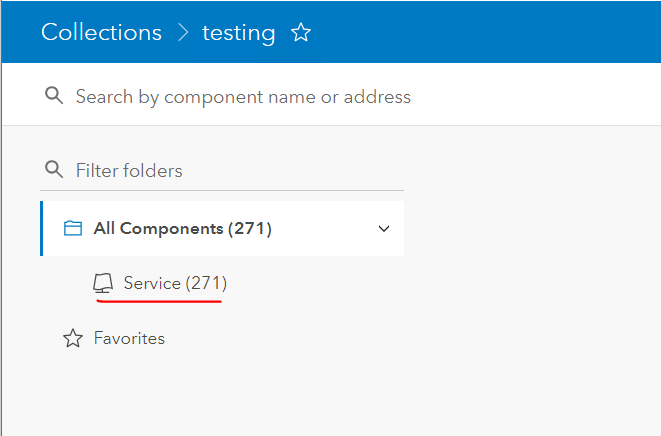
Task: Click the (271) count beside All Components
Action: click(x=250, y=228)
